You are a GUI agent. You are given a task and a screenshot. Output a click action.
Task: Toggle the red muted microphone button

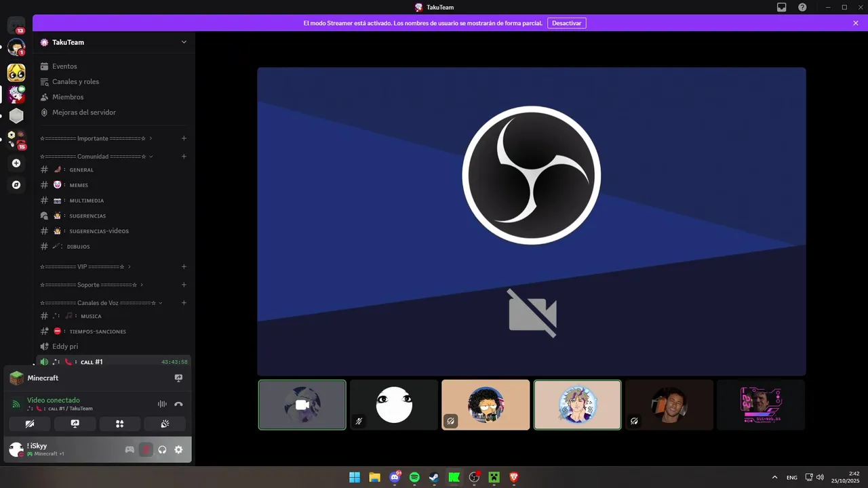(146, 449)
